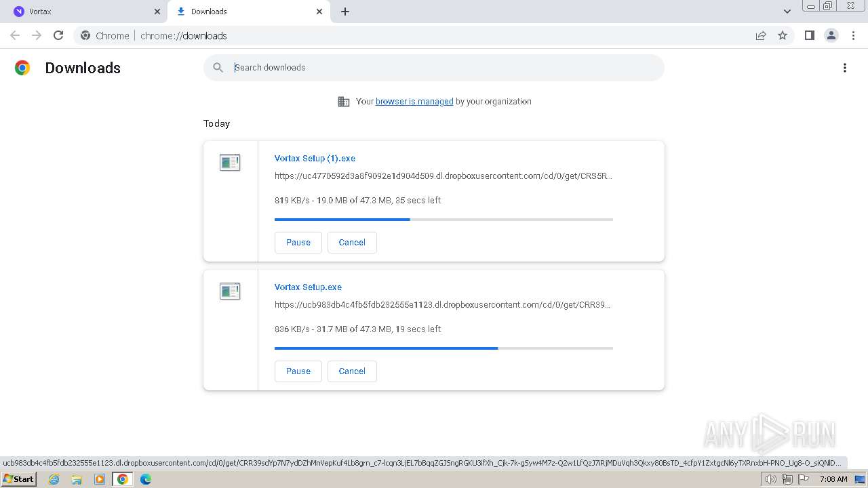Open the 'browser is managed' link
This screenshot has width=868, height=488.
pyautogui.click(x=414, y=102)
